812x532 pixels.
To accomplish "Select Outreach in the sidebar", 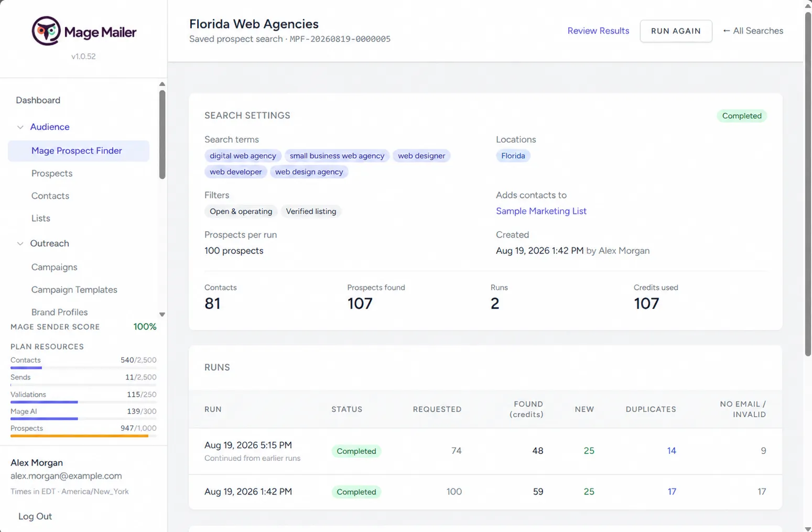I will click(x=50, y=243).
